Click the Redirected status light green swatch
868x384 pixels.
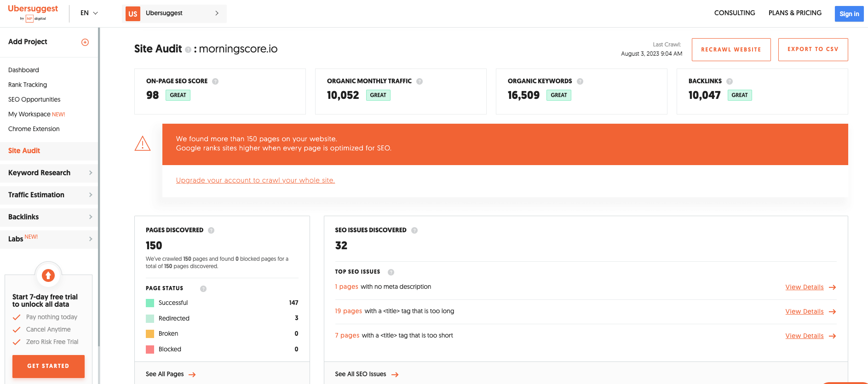150,319
